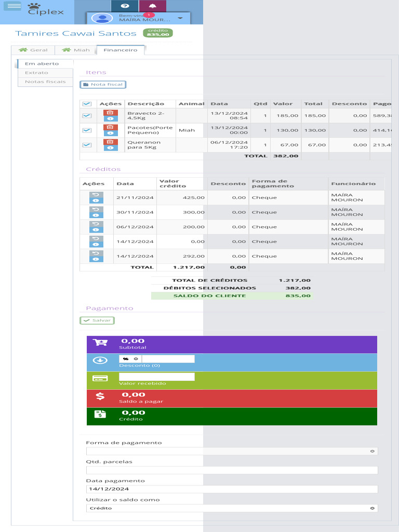Show info for 21/11/2024 credit

96,201
